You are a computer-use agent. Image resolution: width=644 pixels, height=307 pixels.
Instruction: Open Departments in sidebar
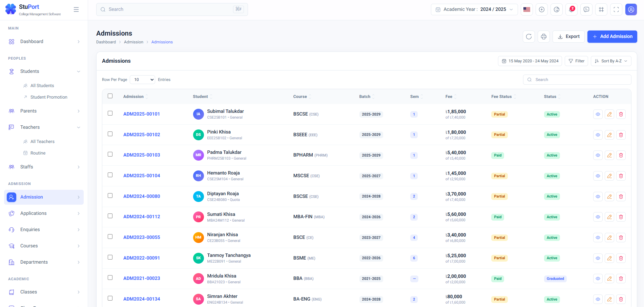click(44, 262)
